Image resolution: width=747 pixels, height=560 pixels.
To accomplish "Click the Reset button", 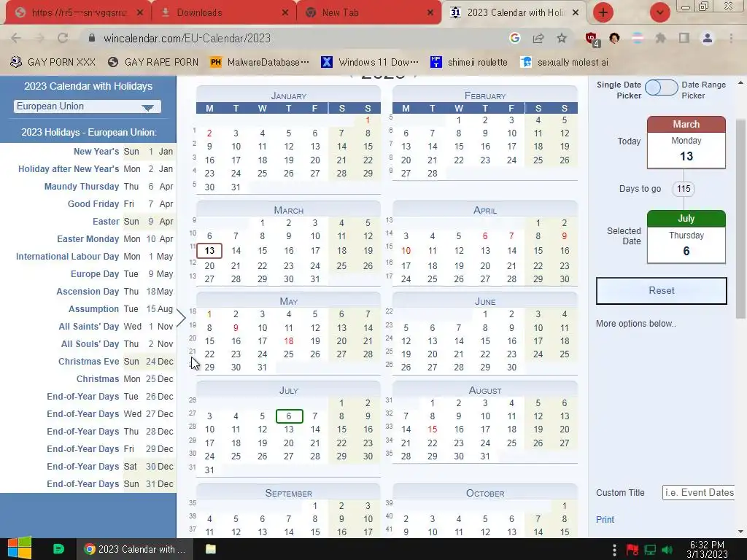I will tap(661, 290).
